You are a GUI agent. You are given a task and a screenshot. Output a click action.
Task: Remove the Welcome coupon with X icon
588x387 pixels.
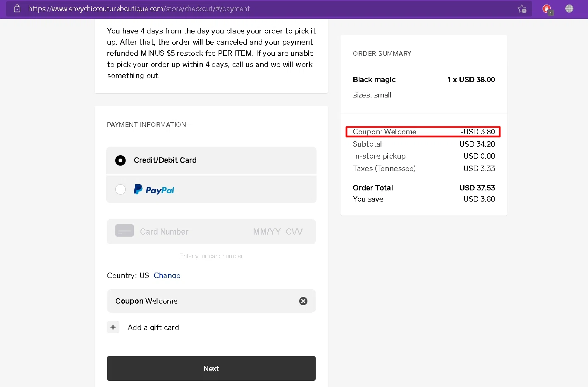coord(303,301)
